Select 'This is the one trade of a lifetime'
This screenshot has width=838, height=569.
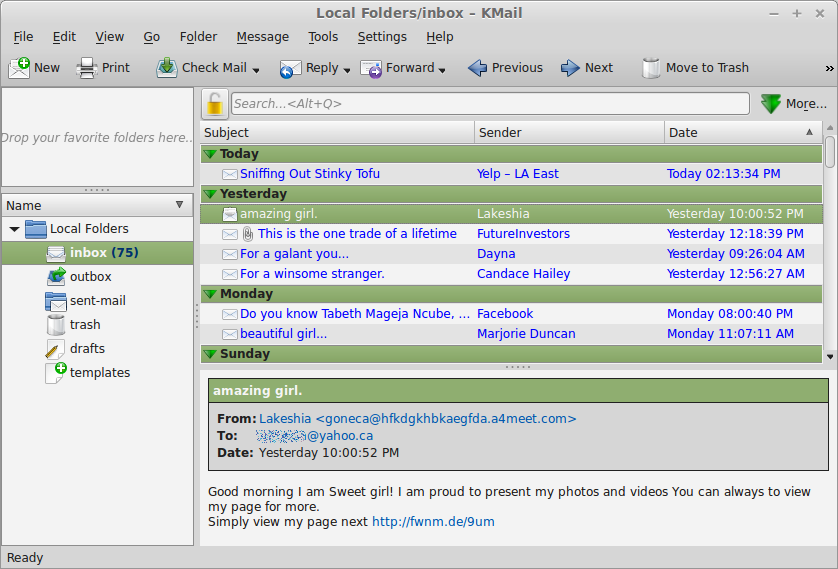coord(357,234)
